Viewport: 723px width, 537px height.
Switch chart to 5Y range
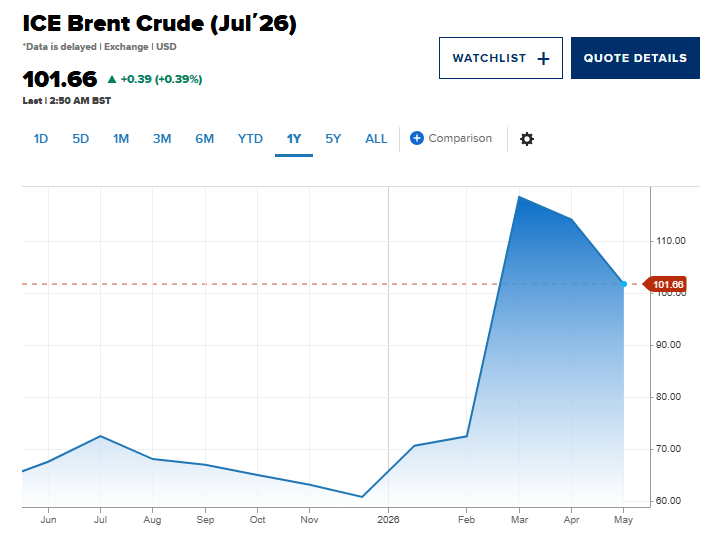pos(333,139)
